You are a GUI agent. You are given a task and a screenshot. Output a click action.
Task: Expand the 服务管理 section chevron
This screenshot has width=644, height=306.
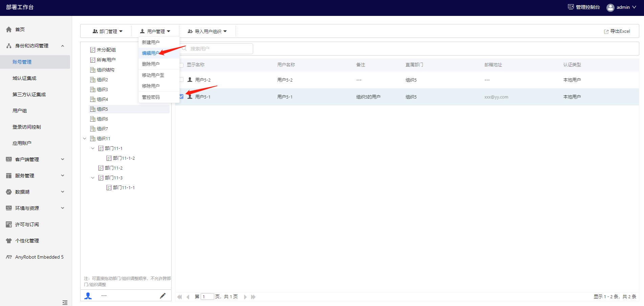(x=63, y=176)
